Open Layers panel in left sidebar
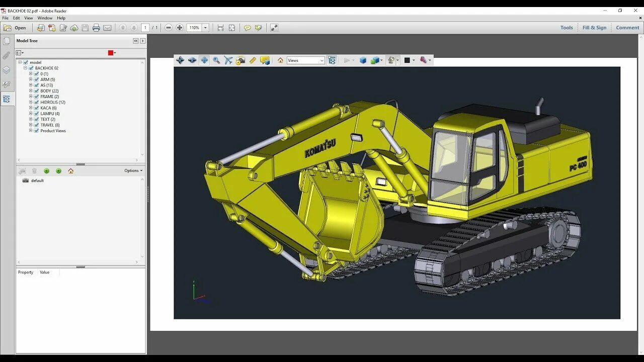This screenshot has width=644, height=362. [7, 70]
